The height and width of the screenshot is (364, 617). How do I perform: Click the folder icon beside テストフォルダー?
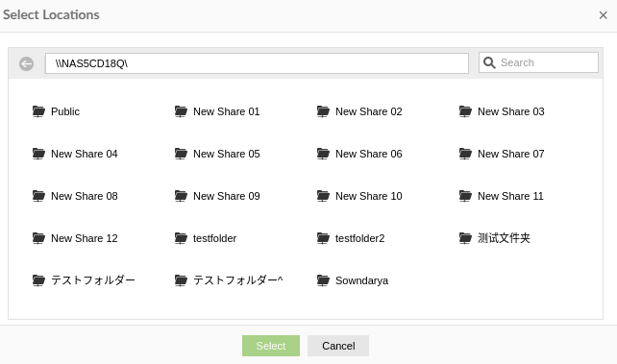pyautogui.click(x=38, y=280)
